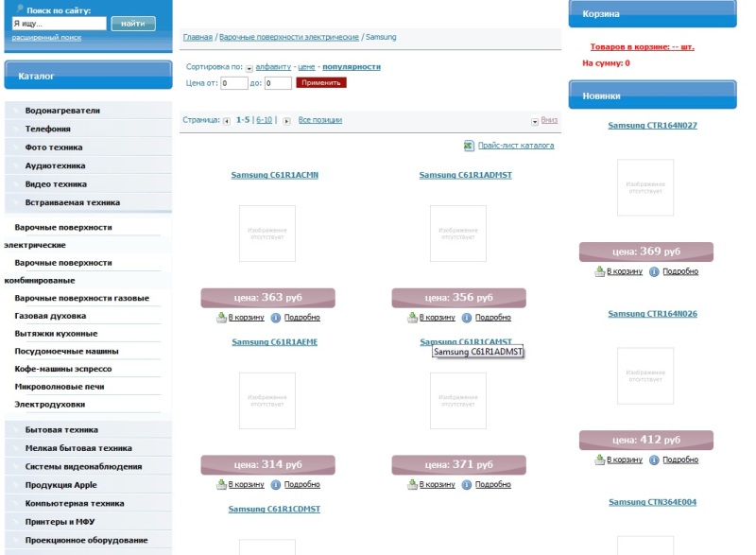
Task: Open Принтеры и МФУ category
Action: pos(88,522)
